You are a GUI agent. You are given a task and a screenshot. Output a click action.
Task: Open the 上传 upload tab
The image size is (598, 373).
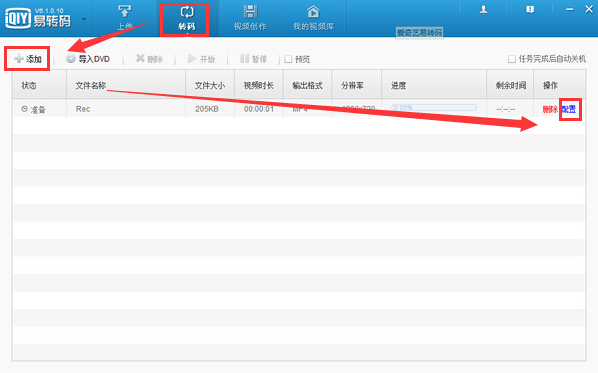point(125,18)
